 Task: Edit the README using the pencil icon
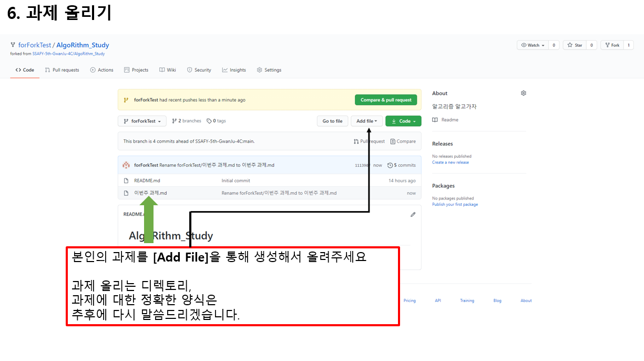point(413,214)
